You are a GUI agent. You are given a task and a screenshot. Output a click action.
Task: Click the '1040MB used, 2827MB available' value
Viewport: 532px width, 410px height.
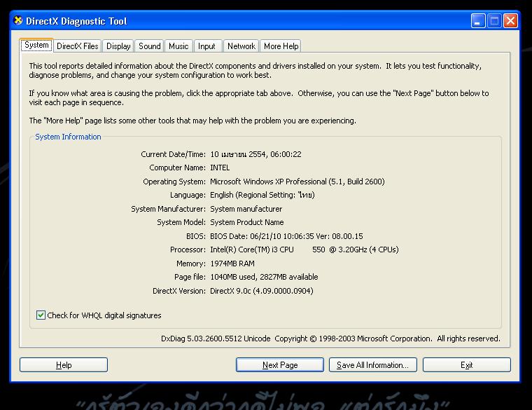[x=264, y=277]
